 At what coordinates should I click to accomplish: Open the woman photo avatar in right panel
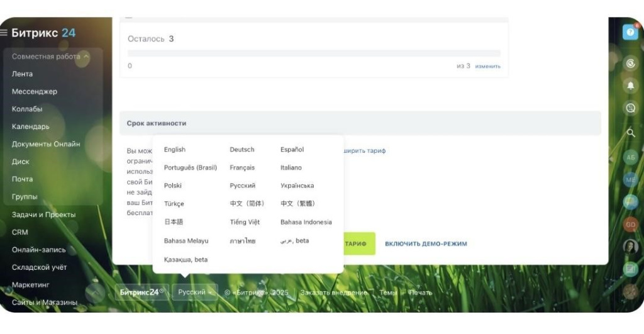click(x=630, y=247)
